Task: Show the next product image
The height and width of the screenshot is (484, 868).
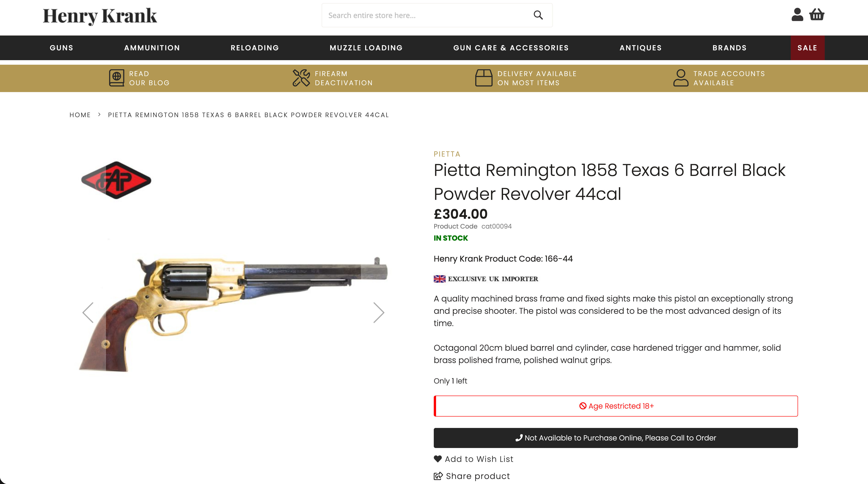Action: click(x=379, y=313)
